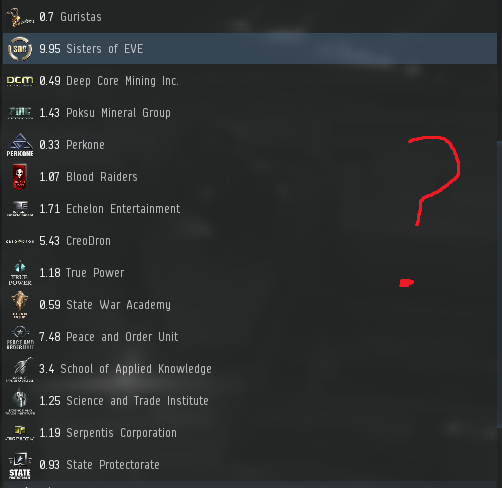
Task: Select the Poksu Mineral Group entry
Action: pyautogui.click(x=249, y=113)
